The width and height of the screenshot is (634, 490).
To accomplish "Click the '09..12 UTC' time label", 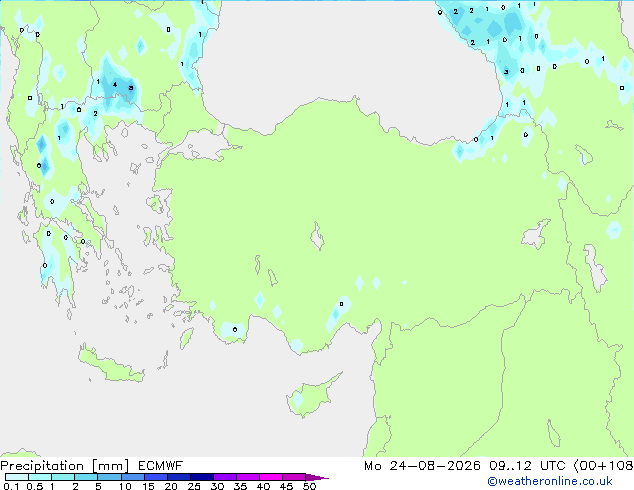I will (527, 466).
